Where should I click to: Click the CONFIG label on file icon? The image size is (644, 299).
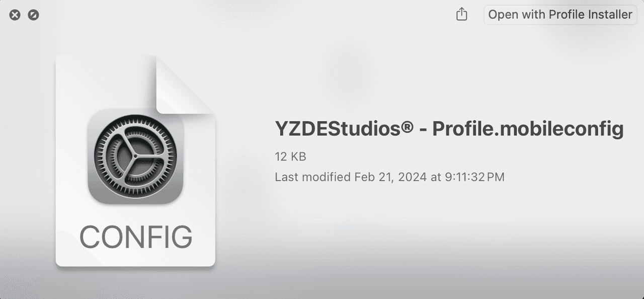(136, 236)
